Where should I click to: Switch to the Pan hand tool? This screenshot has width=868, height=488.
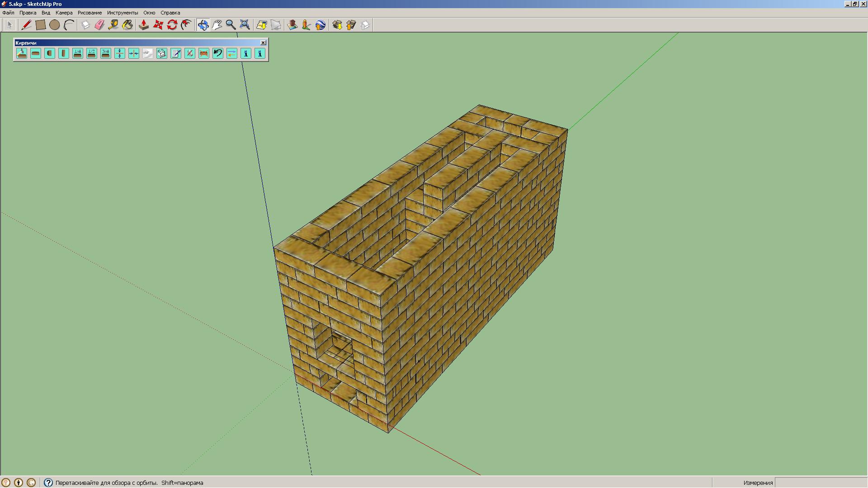(x=217, y=25)
